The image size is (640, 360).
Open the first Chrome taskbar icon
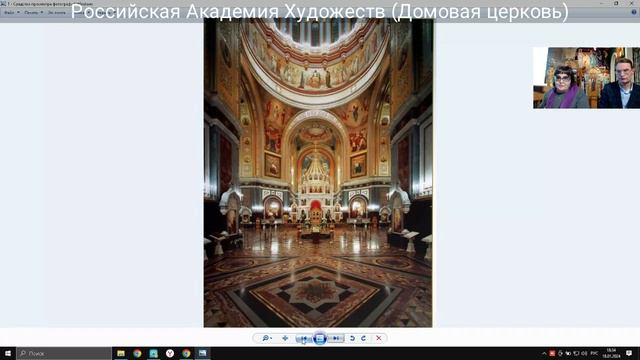(137, 353)
